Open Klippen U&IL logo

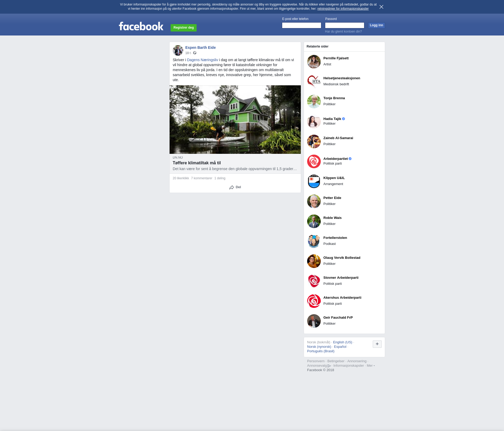[x=314, y=181]
